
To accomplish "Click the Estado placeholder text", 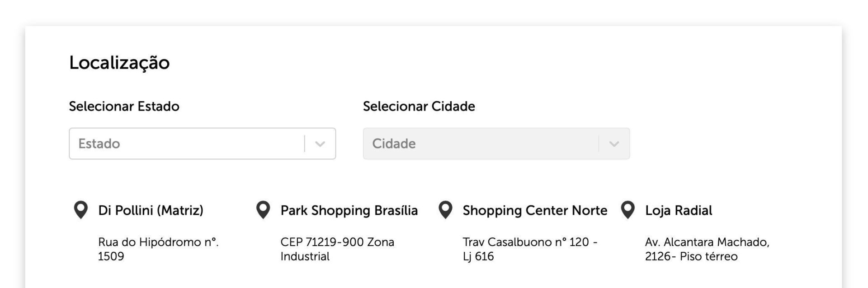I will [x=99, y=144].
